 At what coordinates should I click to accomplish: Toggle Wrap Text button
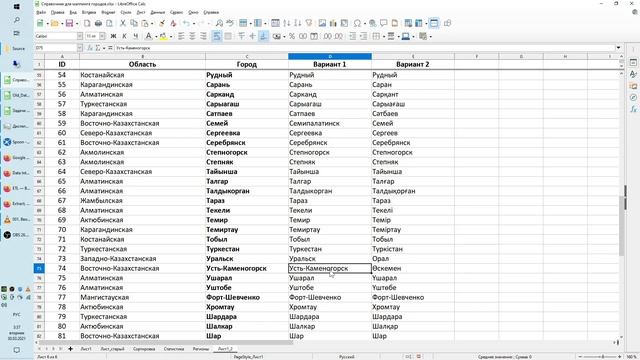point(217,36)
